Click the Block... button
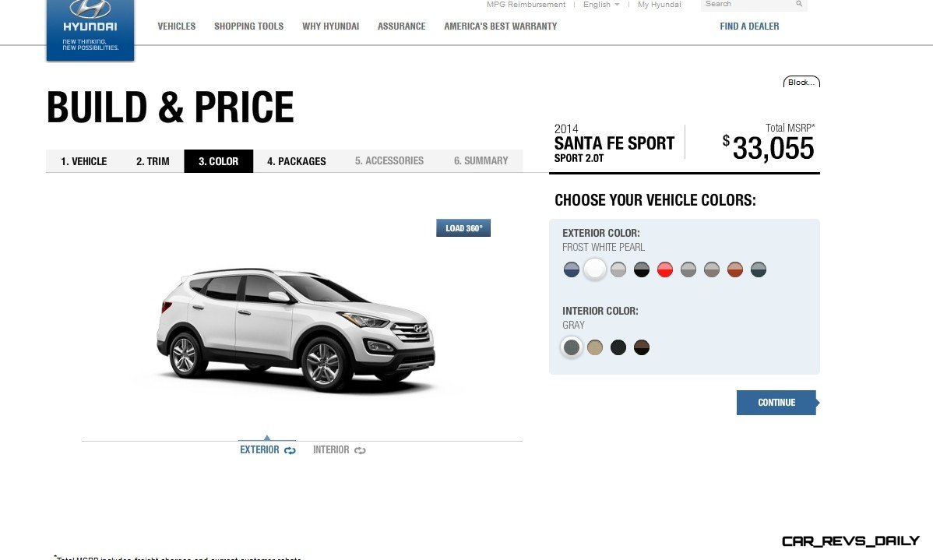The image size is (933, 560). [x=801, y=82]
